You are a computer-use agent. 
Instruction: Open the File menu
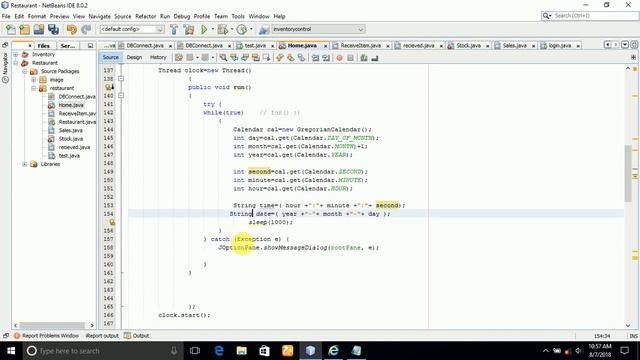click(6, 16)
